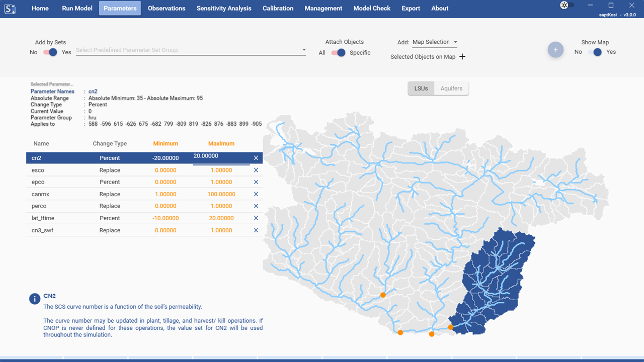Click the Export menu item

click(x=411, y=8)
